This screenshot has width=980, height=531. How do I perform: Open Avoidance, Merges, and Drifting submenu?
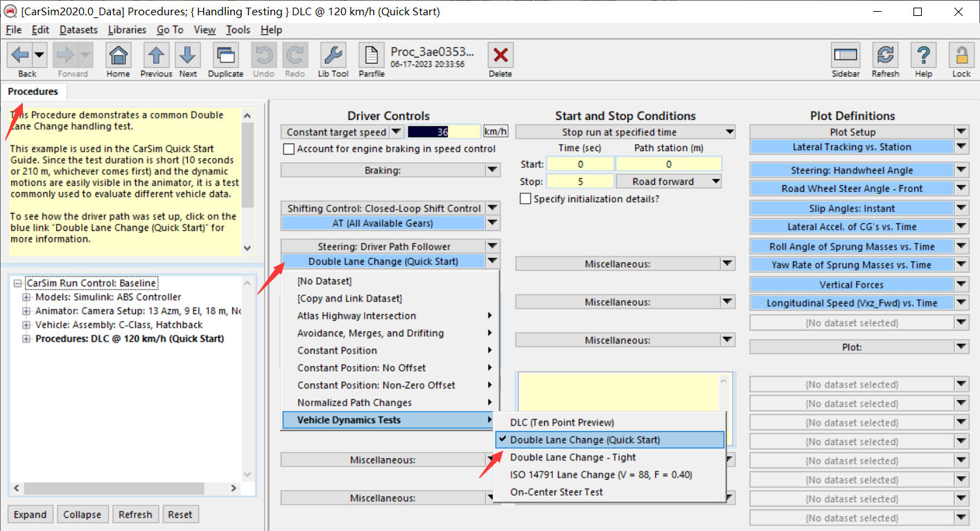pos(390,333)
